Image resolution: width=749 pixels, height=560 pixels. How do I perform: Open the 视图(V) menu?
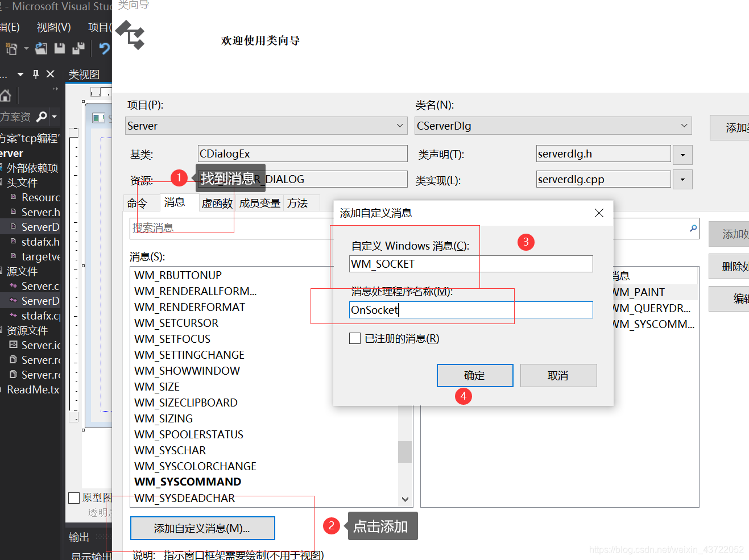point(54,27)
